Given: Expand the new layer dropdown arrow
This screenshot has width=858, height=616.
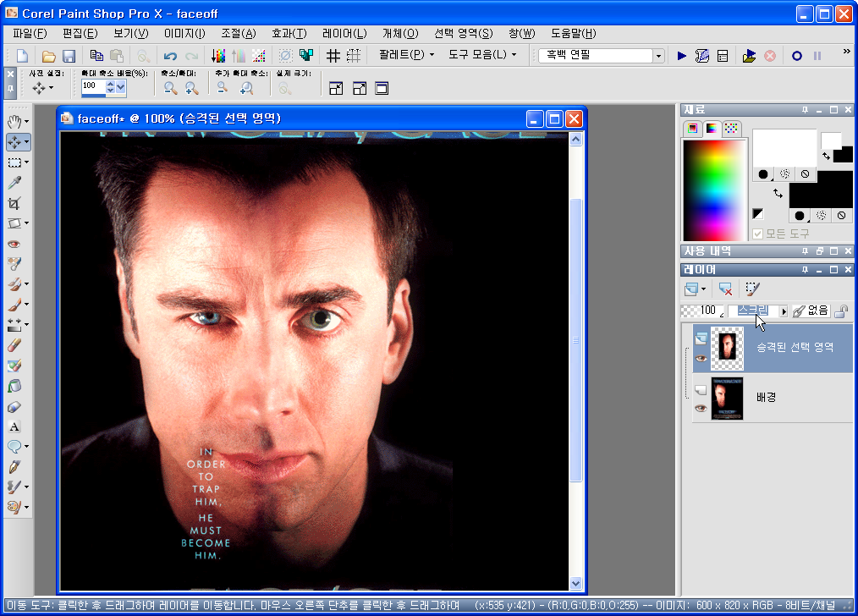Looking at the screenshot, I should point(704,289).
